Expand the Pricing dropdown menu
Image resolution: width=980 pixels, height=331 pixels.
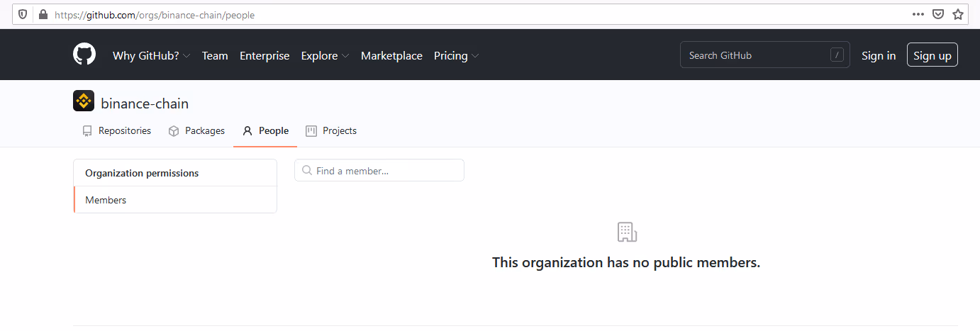(456, 55)
